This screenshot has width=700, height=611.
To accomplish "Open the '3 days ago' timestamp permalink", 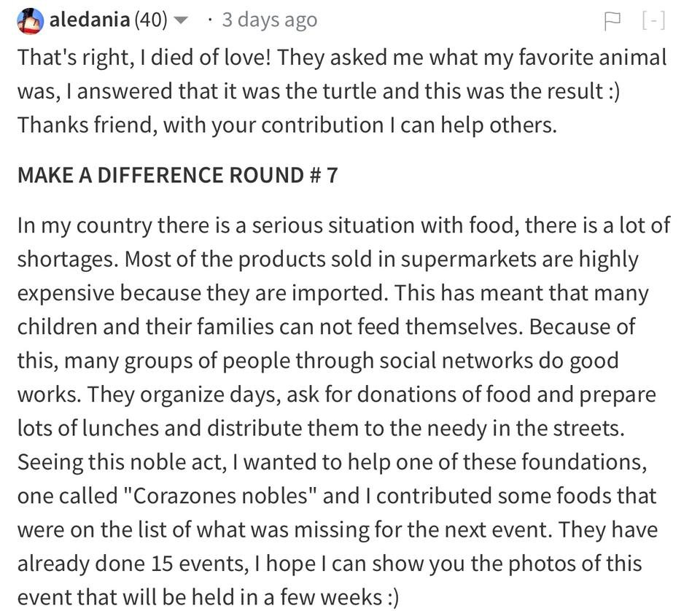I will 269,20.
